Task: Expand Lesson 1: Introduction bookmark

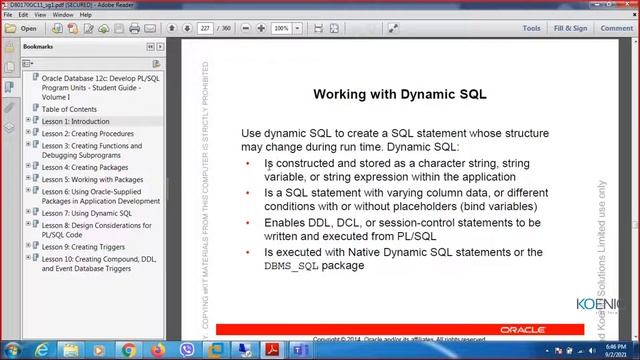Action: click(28, 120)
